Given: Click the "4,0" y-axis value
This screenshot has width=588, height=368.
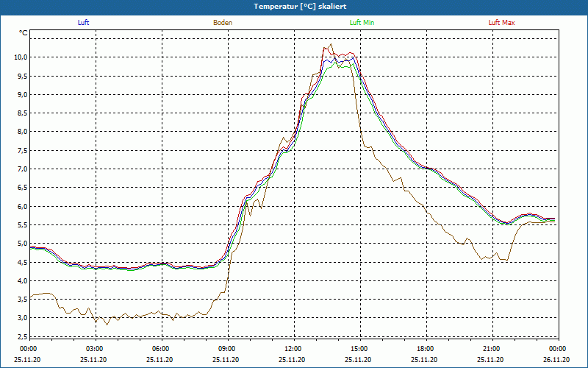Looking at the screenshot, I should click(x=23, y=280).
